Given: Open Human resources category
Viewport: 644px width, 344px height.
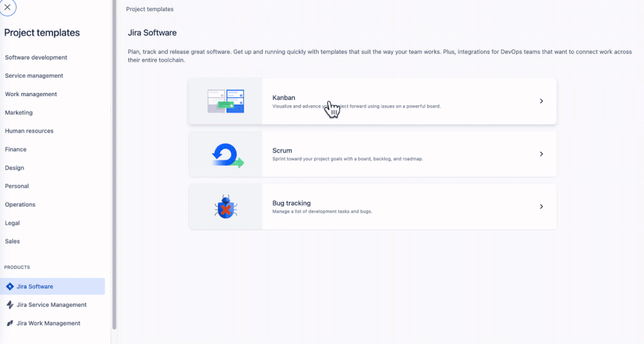Looking at the screenshot, I should pos(29,131).
